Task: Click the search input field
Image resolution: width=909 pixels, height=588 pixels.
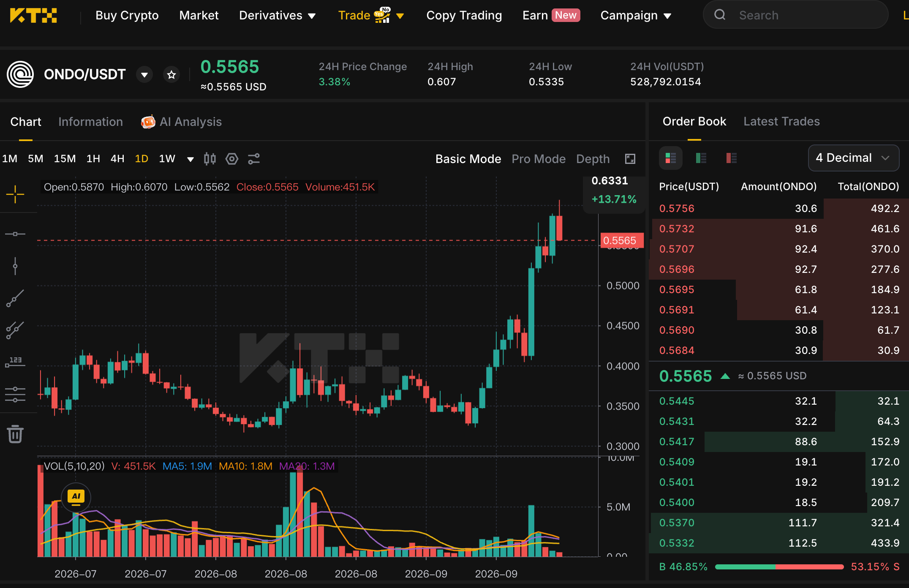Action: coord(795,15)
